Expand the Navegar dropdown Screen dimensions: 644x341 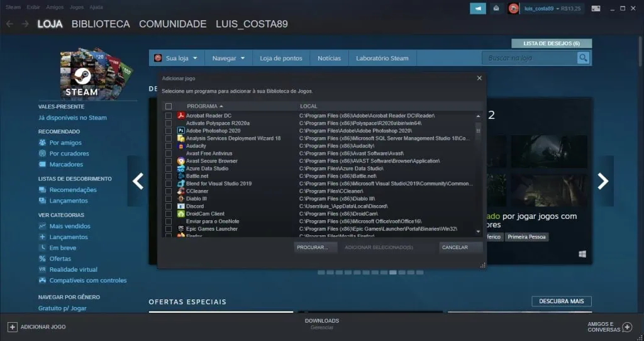click(x=228, y=58)
